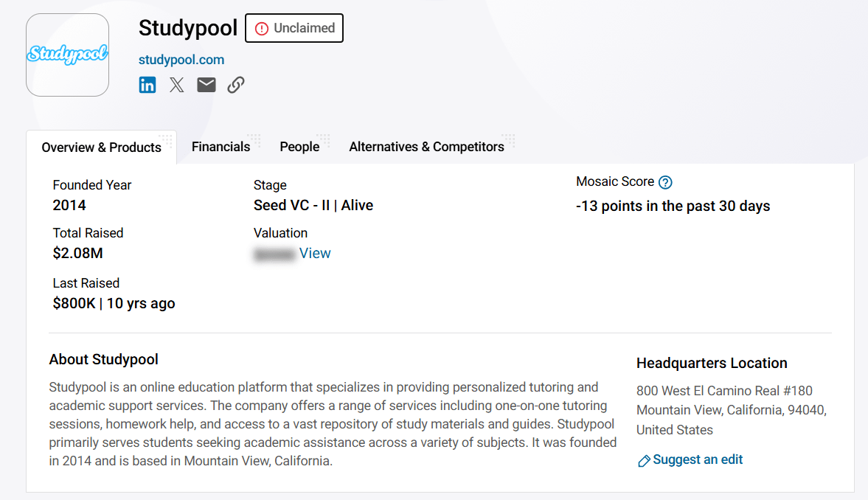Image resolution: width=868 pixels, height=500 pixels.
Task: Open the Mosaic Score help question icon
Action: (x=665, y=182)
